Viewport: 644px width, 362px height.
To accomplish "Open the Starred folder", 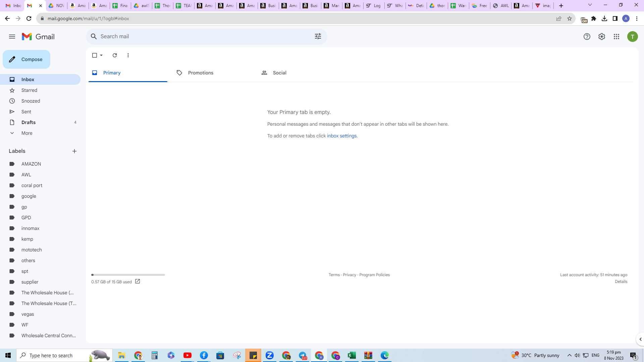I will (x=40, y=90).
